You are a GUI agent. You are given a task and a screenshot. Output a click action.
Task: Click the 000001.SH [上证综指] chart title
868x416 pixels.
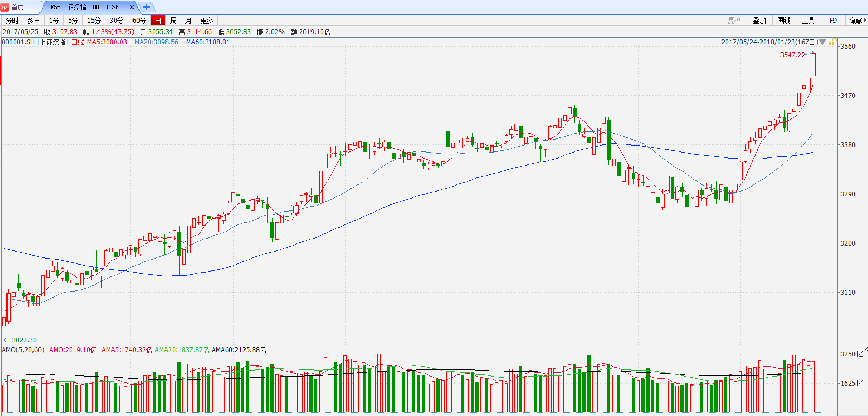pos(35,42)
